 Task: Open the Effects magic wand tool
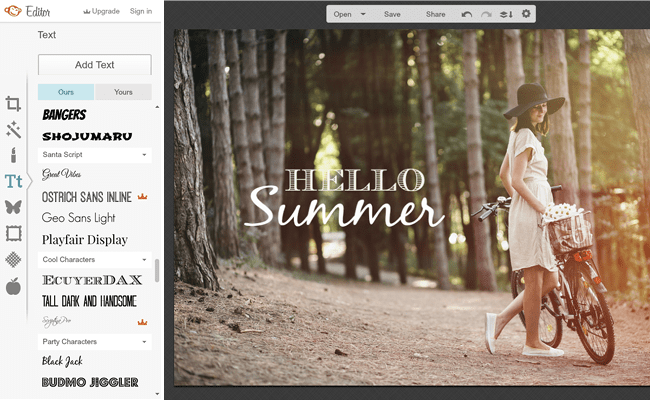click(13, 130)
